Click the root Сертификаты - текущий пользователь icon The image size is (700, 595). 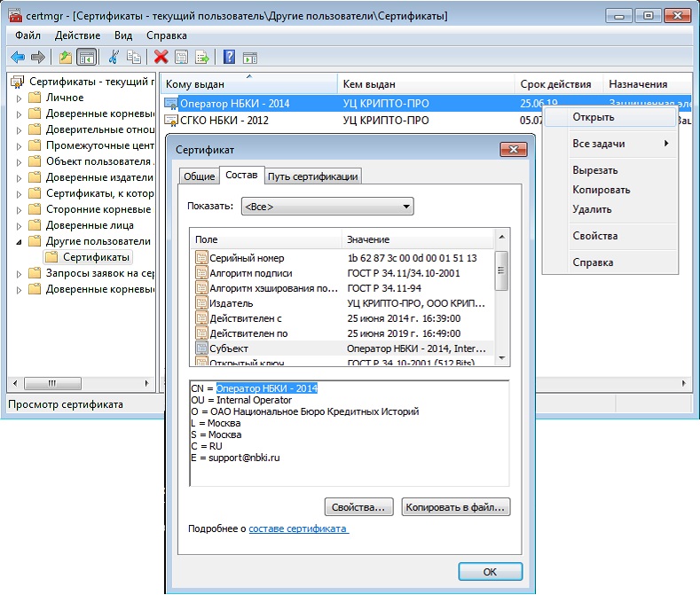(x=18, y=82)
